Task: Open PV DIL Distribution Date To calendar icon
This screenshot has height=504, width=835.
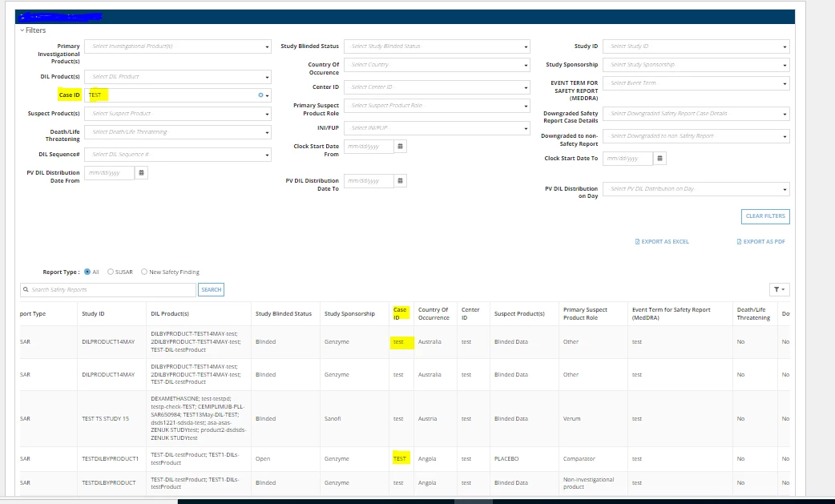Action: pyautogui.click(x=401, y=181)
